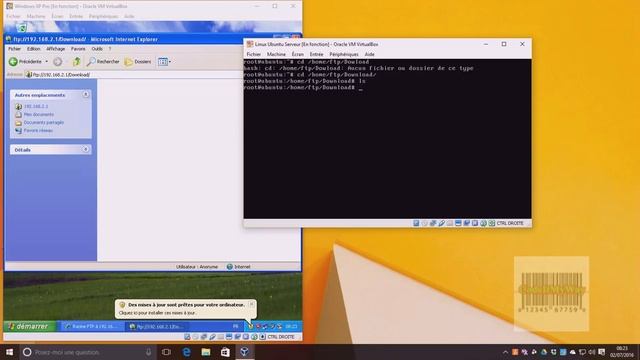Open the Favoris réseau link
This screenshot has width=640, height=360.
[38, 131]
